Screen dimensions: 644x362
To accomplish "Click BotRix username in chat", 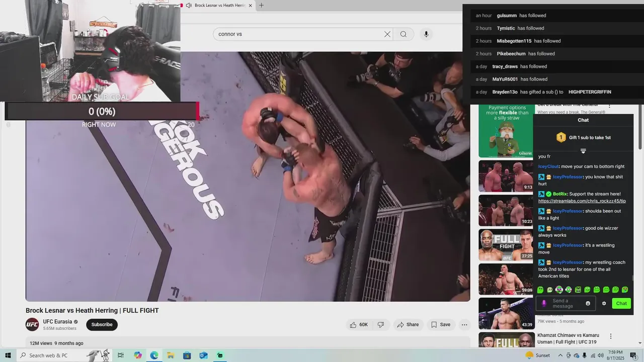I will pyautogui.click(x=561, y=194).
